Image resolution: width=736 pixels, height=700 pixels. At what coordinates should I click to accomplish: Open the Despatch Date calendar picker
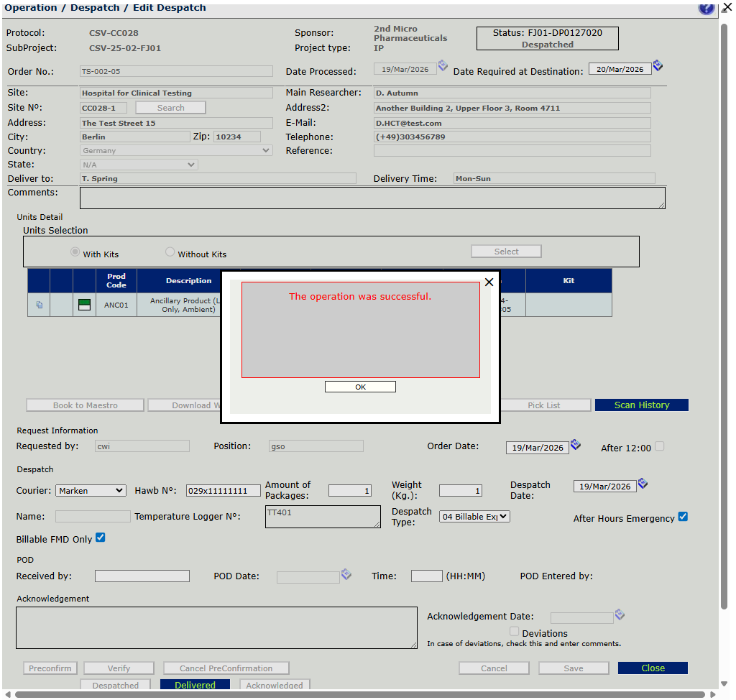tap(643, 484)
